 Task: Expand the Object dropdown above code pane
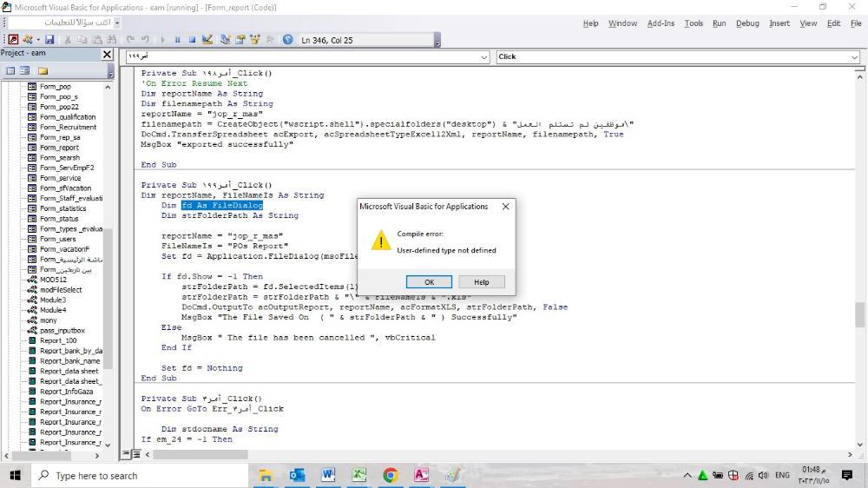(x=484, y=56)
